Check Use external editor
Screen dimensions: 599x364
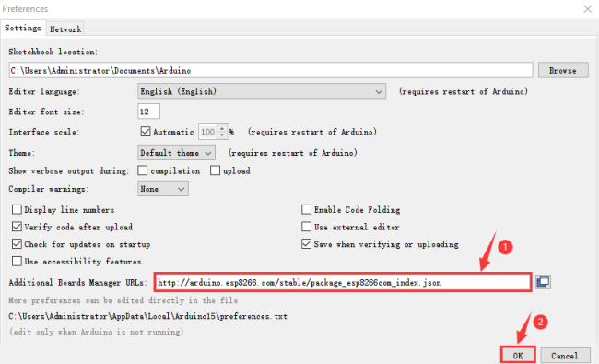(x=306, y=227)
